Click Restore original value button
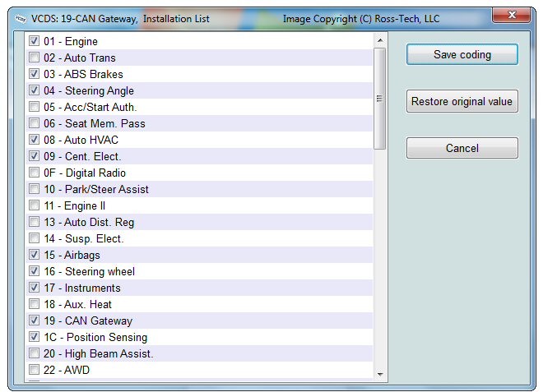Viewport: 543px width, 392px height. coord(462,101)
